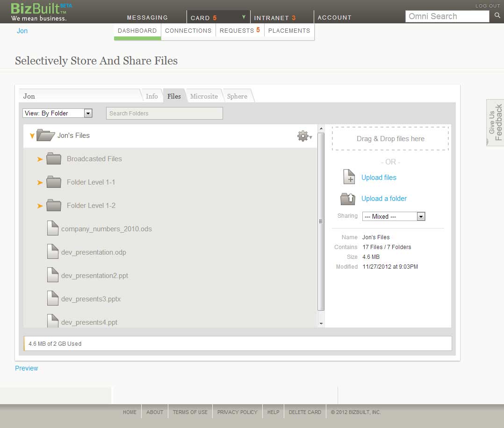Select company_numbers_2010.ods file name

(x=107, y=229)
